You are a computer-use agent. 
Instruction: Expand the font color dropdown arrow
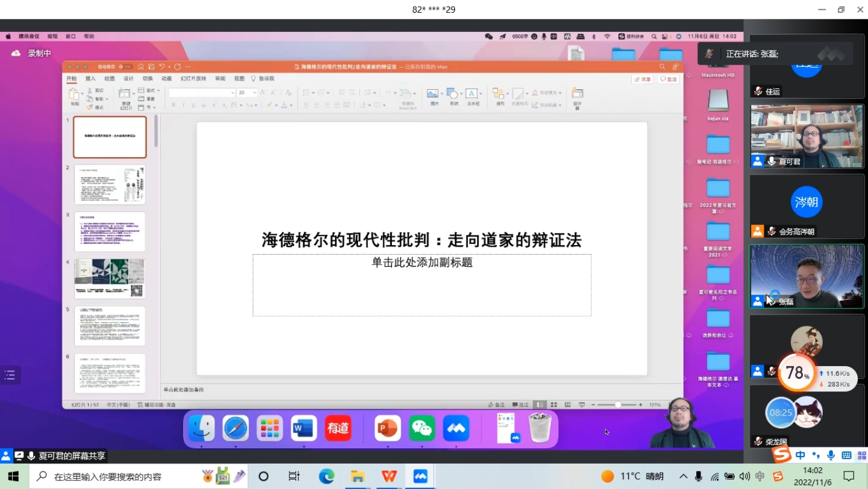point(291,105)
